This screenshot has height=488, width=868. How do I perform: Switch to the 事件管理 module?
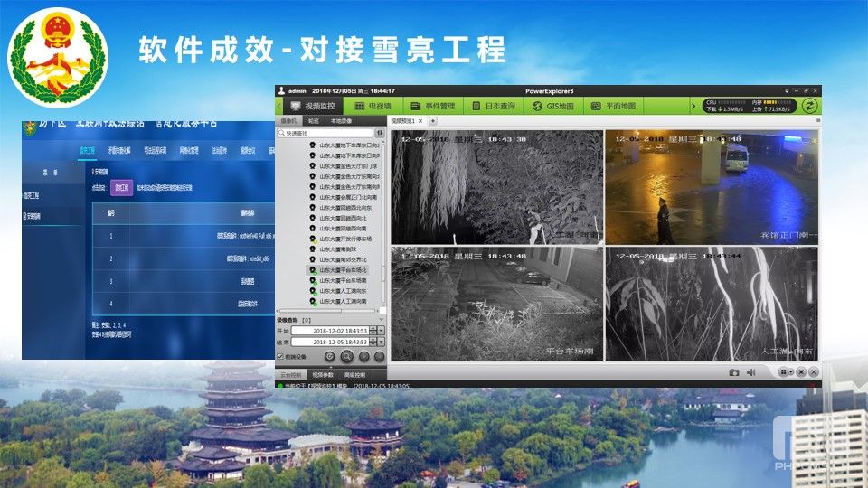[x=433, y=106]
